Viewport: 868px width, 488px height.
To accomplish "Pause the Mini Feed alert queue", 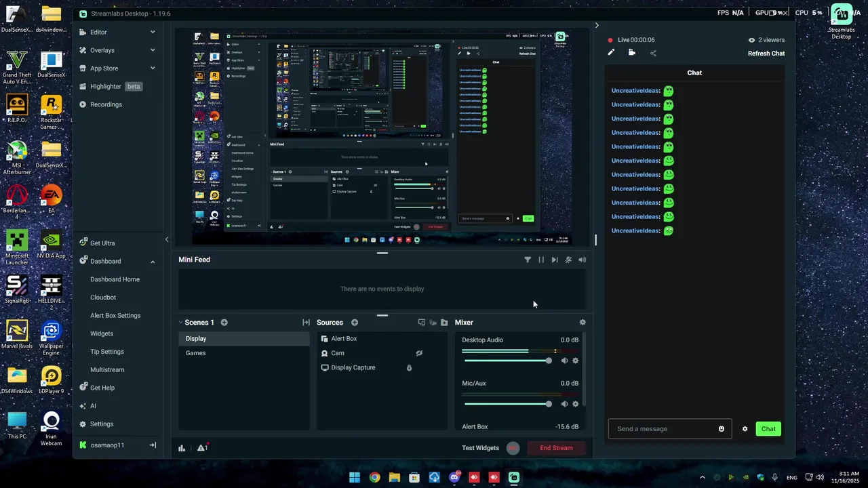I will tap(541, 260).
